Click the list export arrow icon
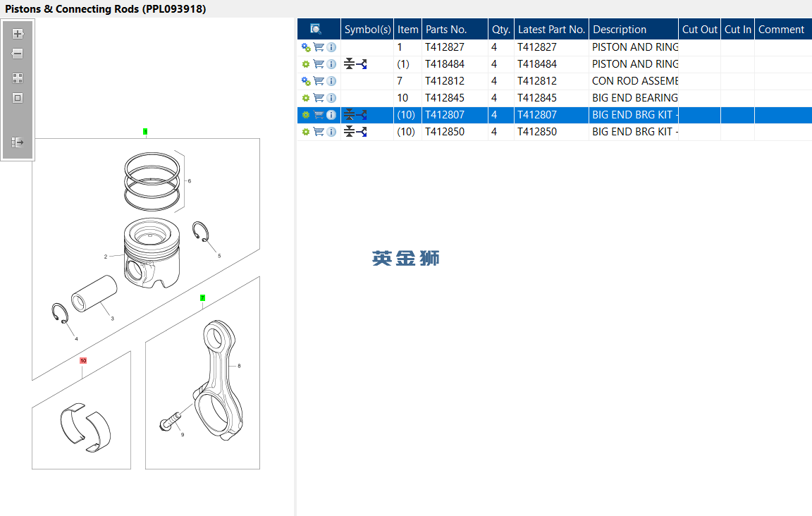This screenshot has width=812, height=516. [18, 142]
